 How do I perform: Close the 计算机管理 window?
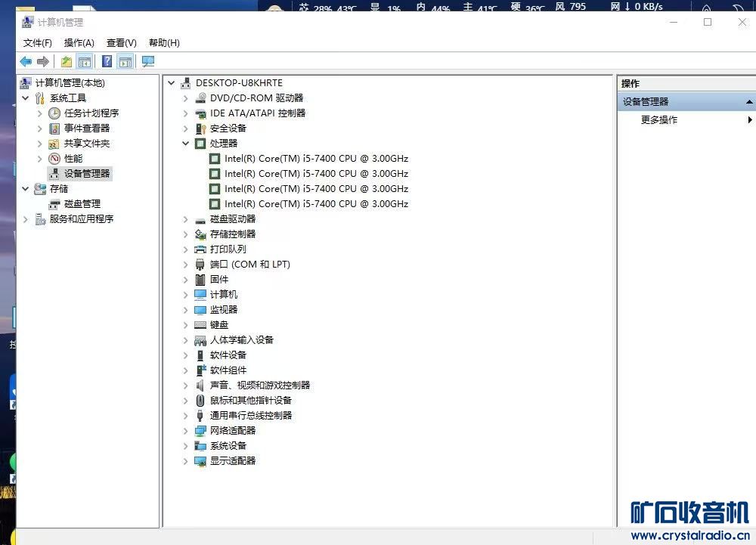742,22
